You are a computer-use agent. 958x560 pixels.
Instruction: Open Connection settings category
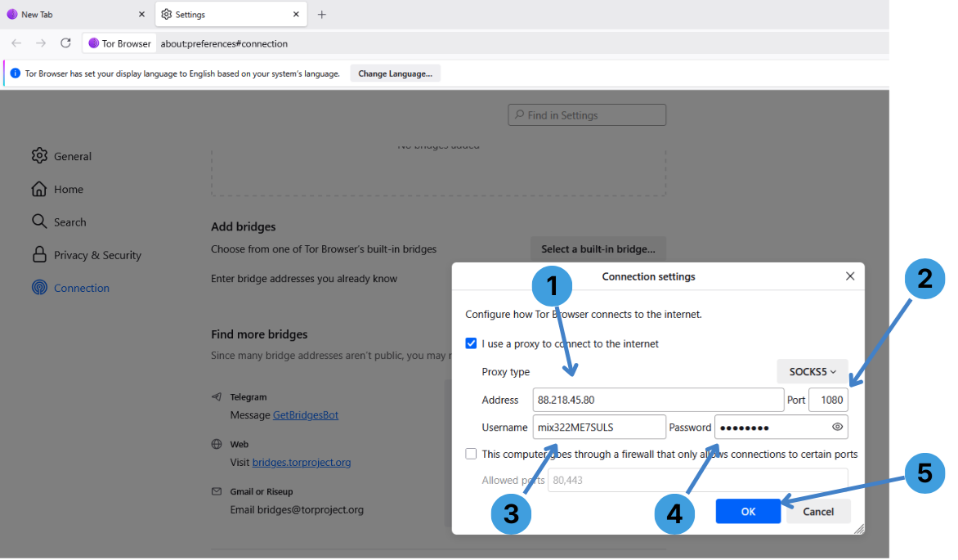(x=70, y=287)
